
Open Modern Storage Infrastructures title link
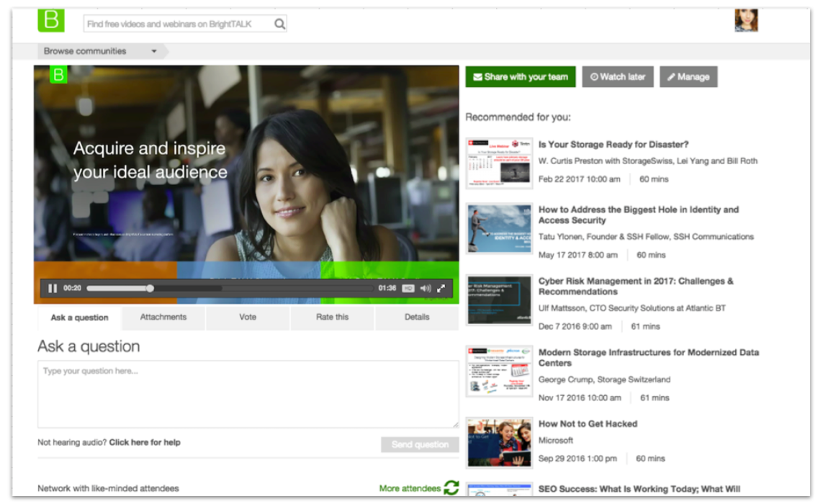point(649,358)
